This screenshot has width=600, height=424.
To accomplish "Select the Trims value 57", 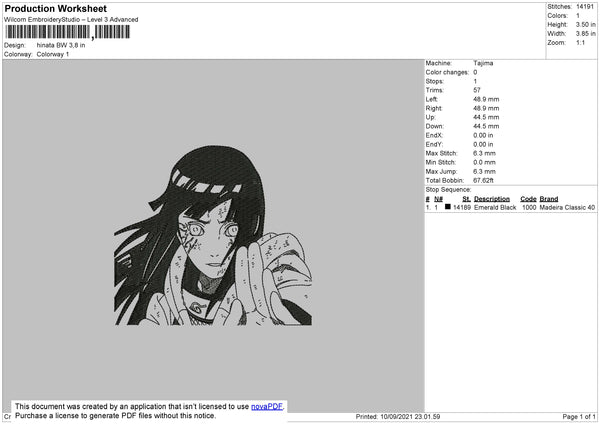I will [x=477, y=90].
